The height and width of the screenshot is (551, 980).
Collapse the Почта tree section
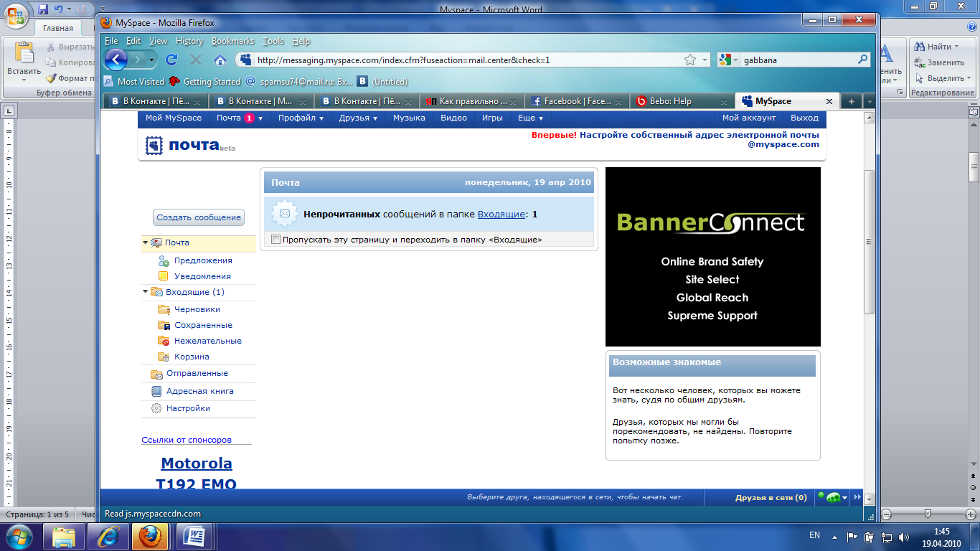(146, 243)
